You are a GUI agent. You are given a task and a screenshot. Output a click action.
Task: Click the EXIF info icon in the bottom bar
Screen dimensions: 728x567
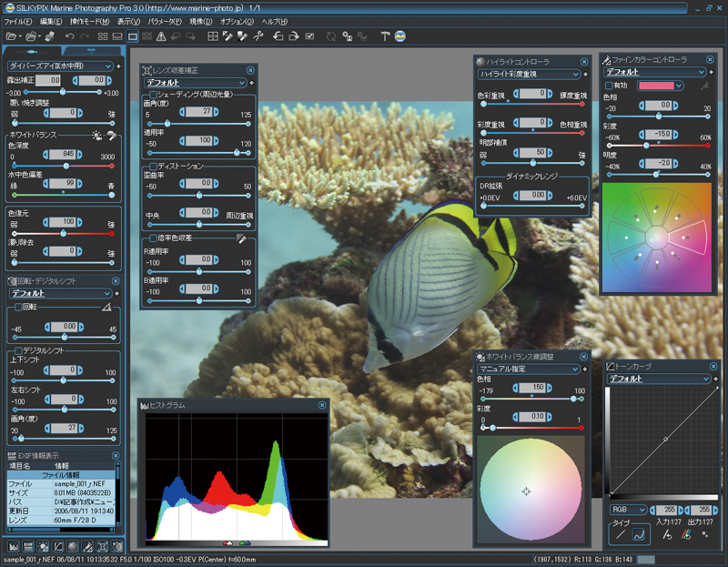pyautogui.click(x=28, y=546)
